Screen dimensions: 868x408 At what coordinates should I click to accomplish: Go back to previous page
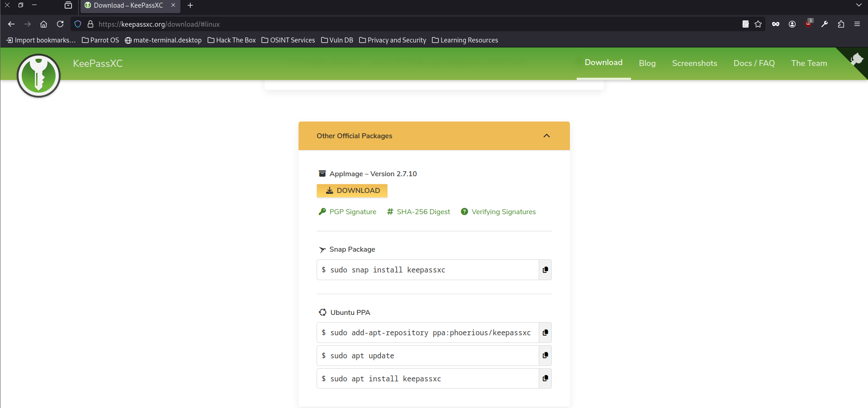(x=11, y=24)
